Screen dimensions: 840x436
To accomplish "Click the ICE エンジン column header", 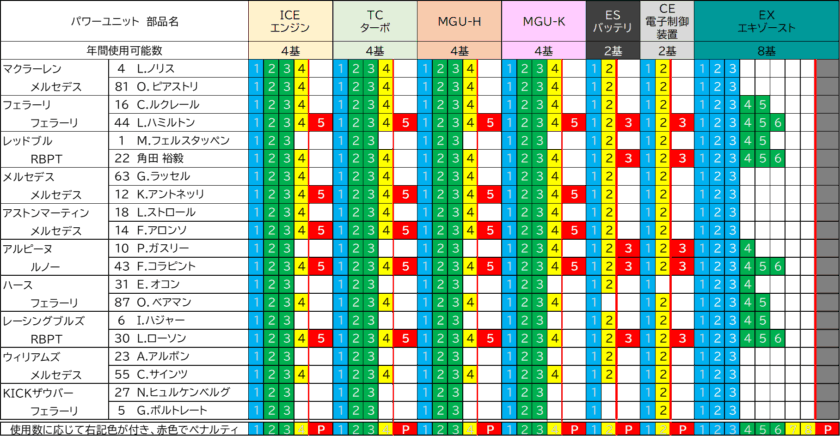I will click(290, 21).
